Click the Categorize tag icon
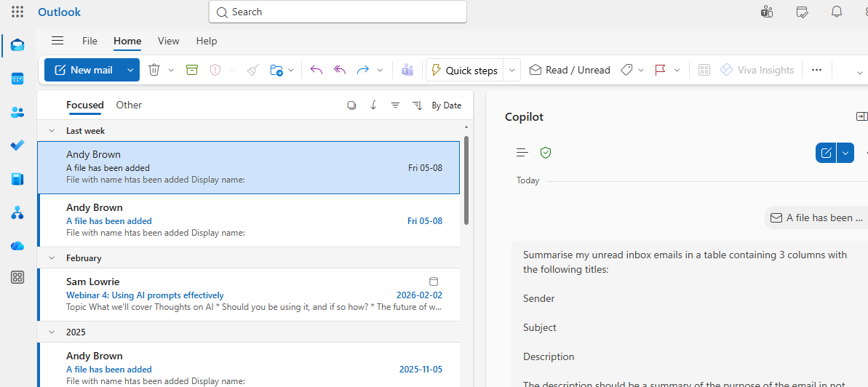Viewport: 868px width, 387px height. [x=626, y=70]
